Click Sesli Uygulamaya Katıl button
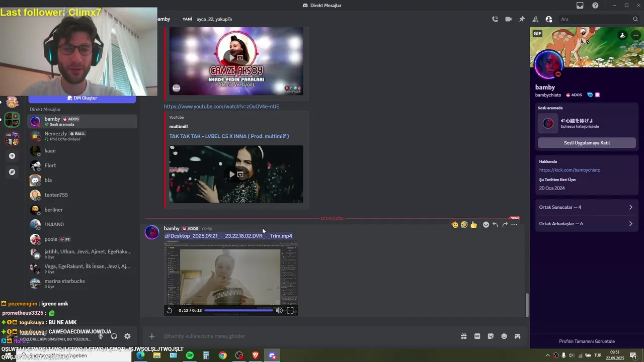This screenshot has height=362, width=644. (587, 143)
